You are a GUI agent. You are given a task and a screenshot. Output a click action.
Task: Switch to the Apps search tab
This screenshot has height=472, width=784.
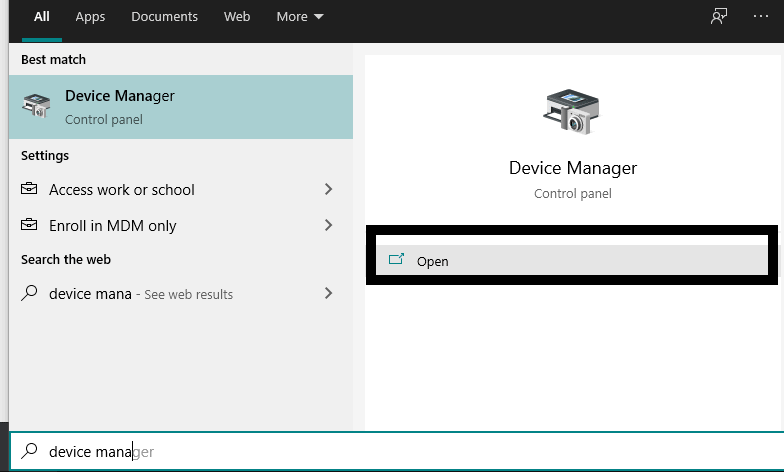point(90,16)
